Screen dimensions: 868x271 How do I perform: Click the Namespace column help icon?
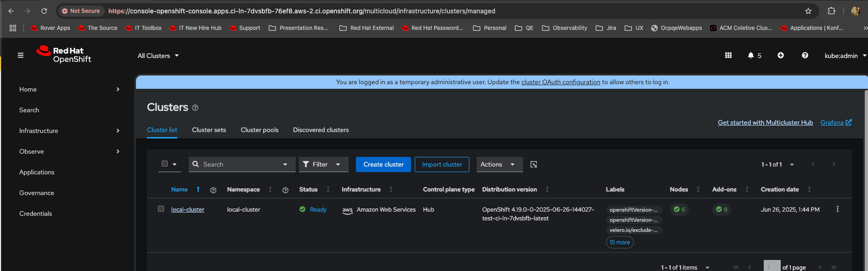point(285,190)
